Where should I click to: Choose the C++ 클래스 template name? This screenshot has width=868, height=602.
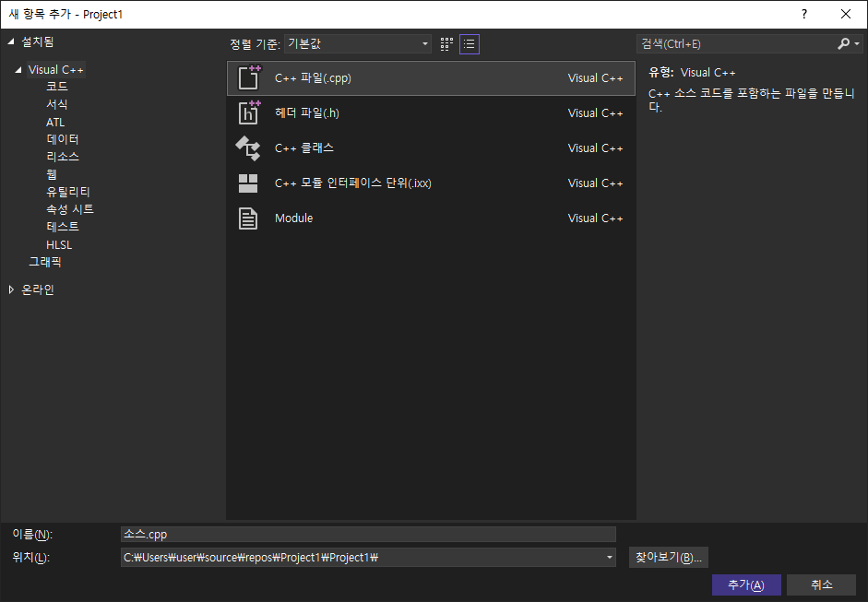tap(303, 148)
